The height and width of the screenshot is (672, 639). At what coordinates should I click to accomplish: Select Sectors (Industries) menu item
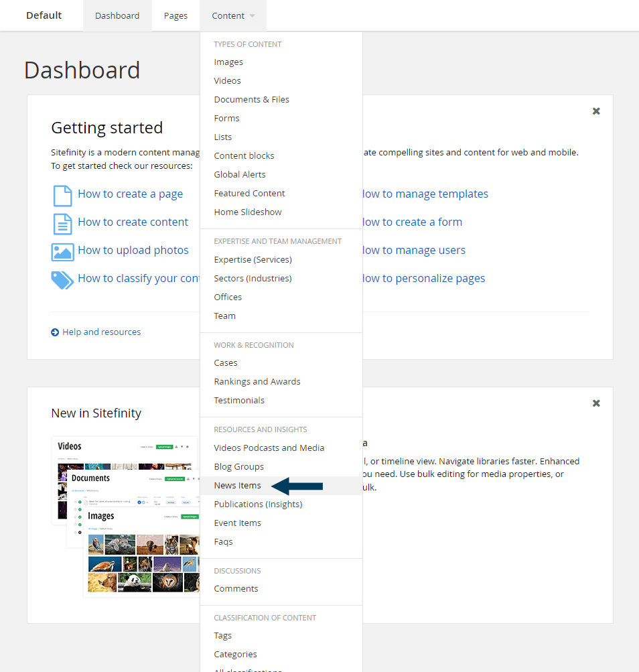(x=253, y=279)
